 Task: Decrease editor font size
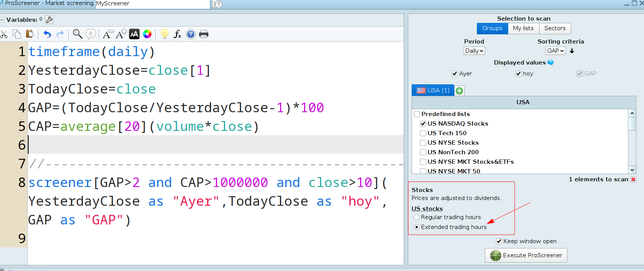(x=108, y=34)
